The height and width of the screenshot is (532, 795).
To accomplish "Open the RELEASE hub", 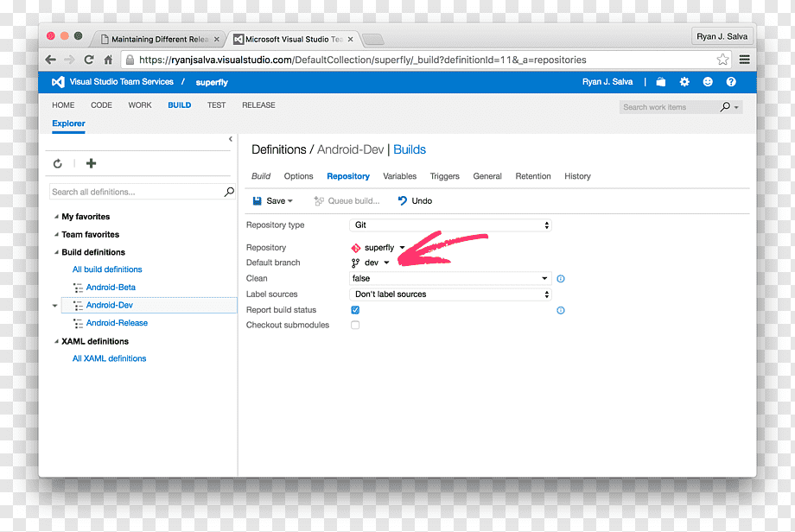I will click(x=258, y=104).
